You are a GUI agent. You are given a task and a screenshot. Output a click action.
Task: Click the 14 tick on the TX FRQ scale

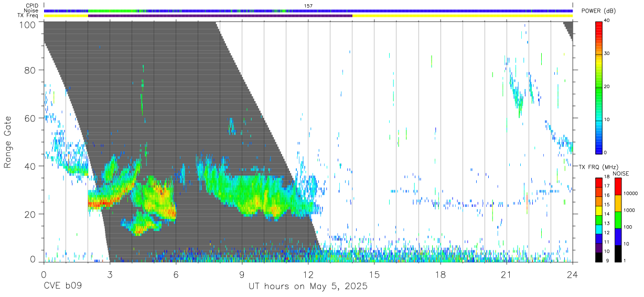[607, 214]
